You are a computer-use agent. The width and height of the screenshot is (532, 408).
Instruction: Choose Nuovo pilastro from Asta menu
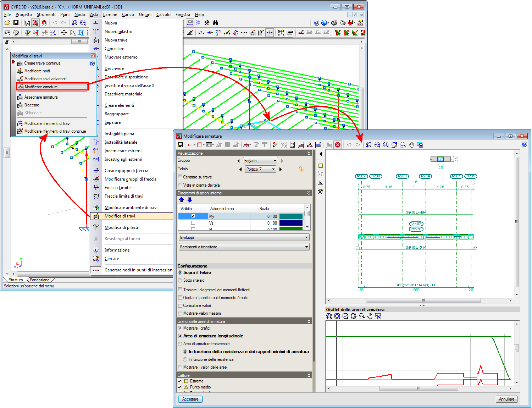118,32
